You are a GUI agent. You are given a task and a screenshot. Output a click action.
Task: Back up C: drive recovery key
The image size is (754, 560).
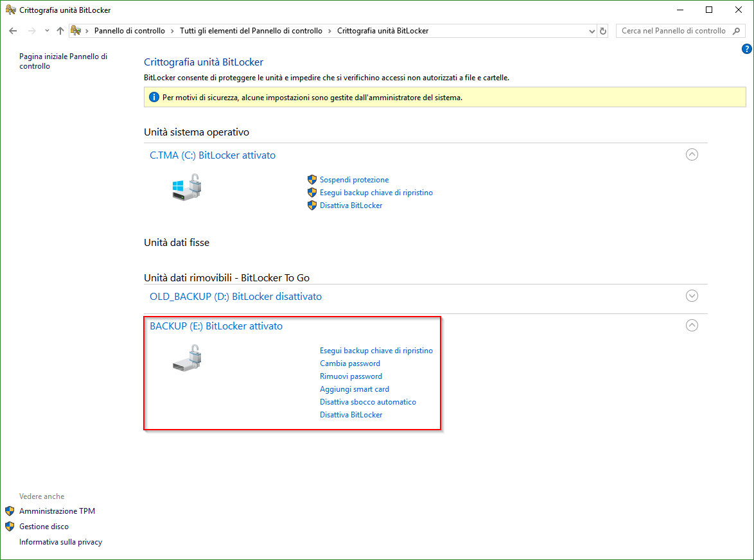376,192
